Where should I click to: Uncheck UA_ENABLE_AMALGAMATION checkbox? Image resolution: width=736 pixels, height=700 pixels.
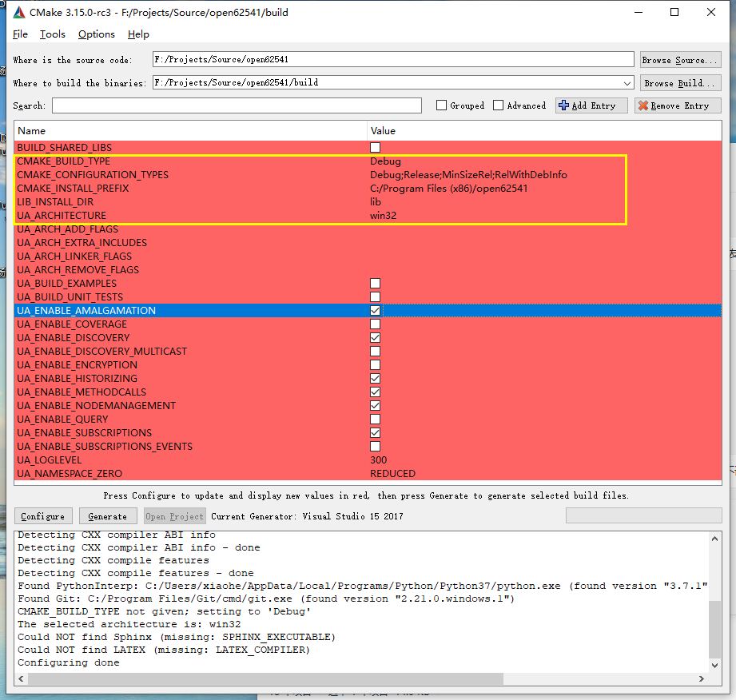(x=375, y=310)
